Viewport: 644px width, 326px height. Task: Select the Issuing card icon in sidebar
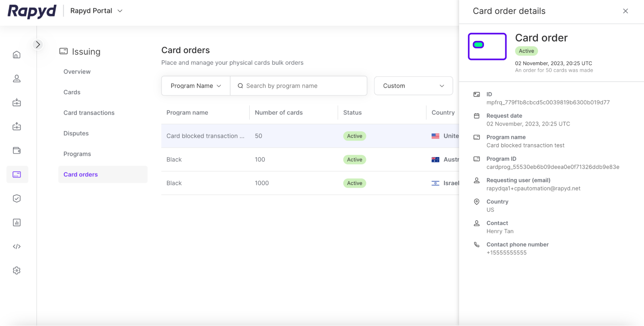(x=17, y=174)
